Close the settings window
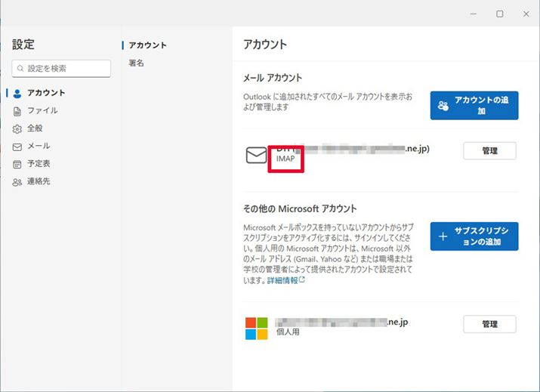 [x=526, y=14]
